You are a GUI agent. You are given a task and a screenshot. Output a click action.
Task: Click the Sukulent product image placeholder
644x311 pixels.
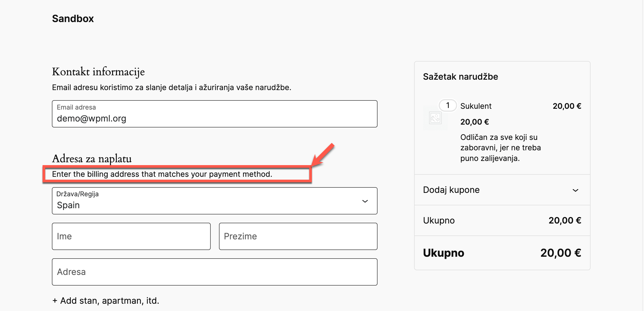point(435,118)
